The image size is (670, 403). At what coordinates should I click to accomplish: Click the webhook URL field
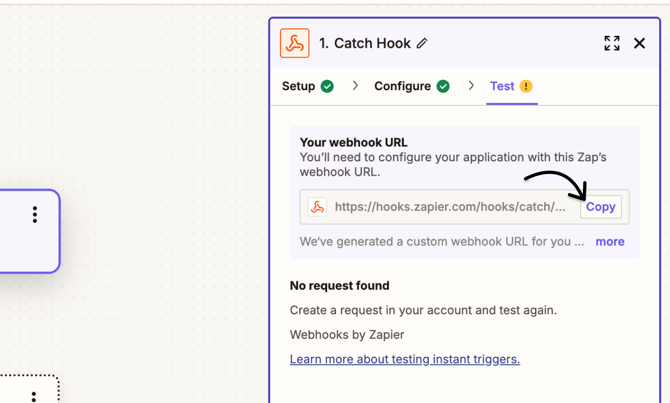pyautogui.click(x=464, y=207)
